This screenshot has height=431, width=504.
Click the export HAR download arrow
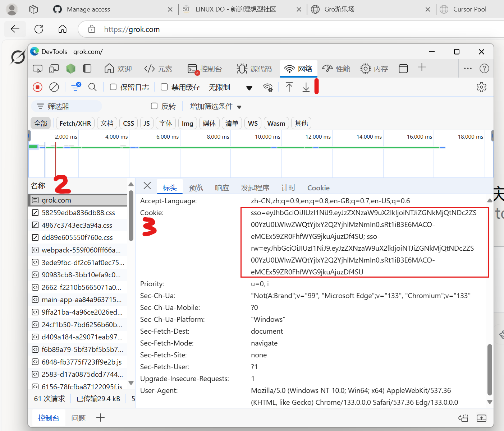[306, 87]
